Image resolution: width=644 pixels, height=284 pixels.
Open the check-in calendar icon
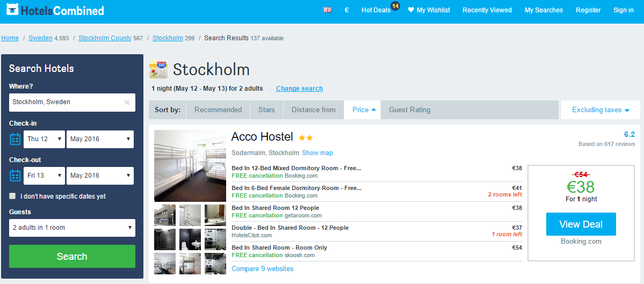[15, 139]
